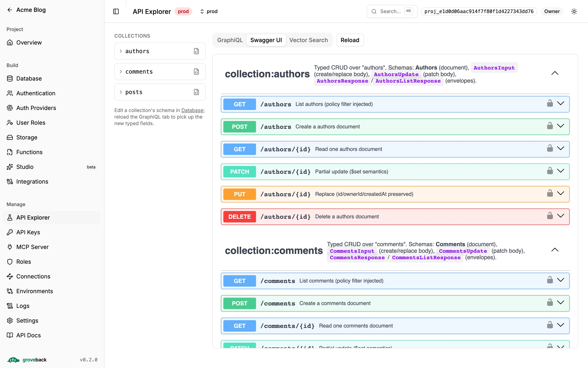
Task: Open Roles in Manage section
Action: tap(52, 262)
